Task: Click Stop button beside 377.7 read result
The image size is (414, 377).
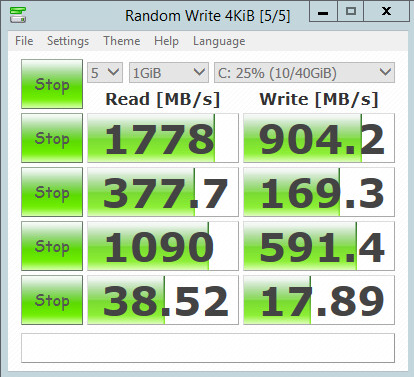Action: pyautogui.click(x=52, y=192)
